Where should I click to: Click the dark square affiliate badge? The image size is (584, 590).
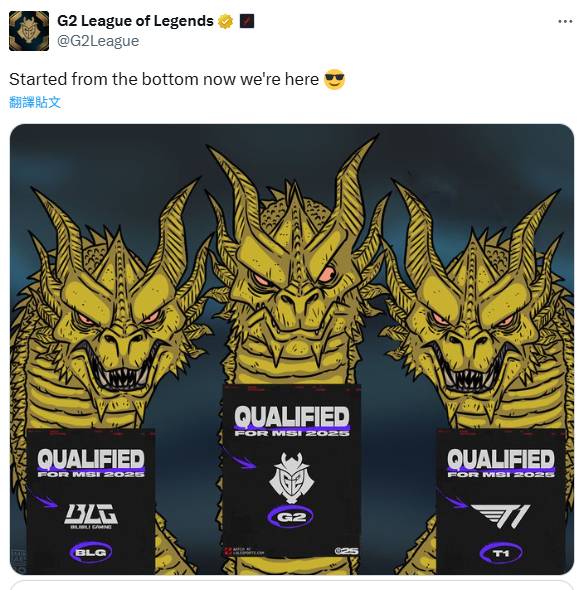[247, 21]
